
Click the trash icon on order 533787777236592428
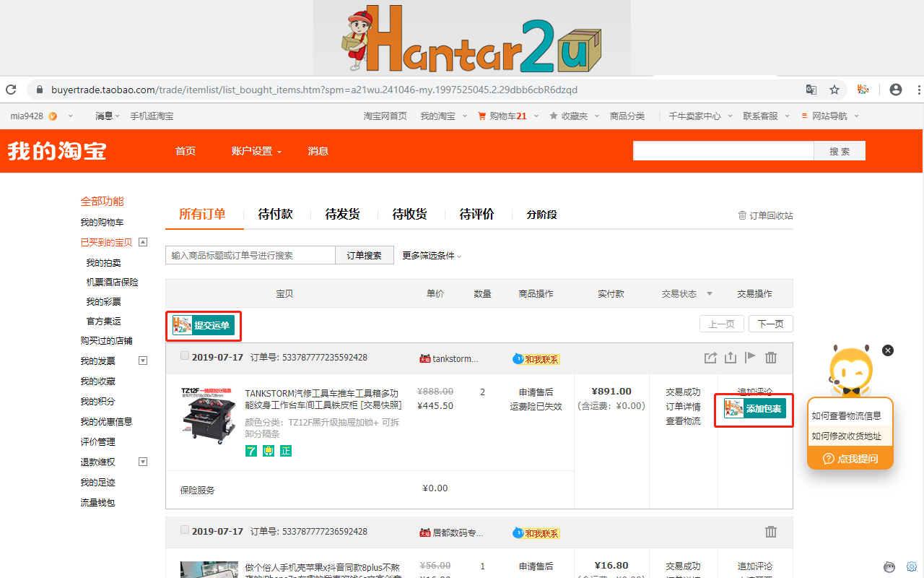tap(771, 532)
